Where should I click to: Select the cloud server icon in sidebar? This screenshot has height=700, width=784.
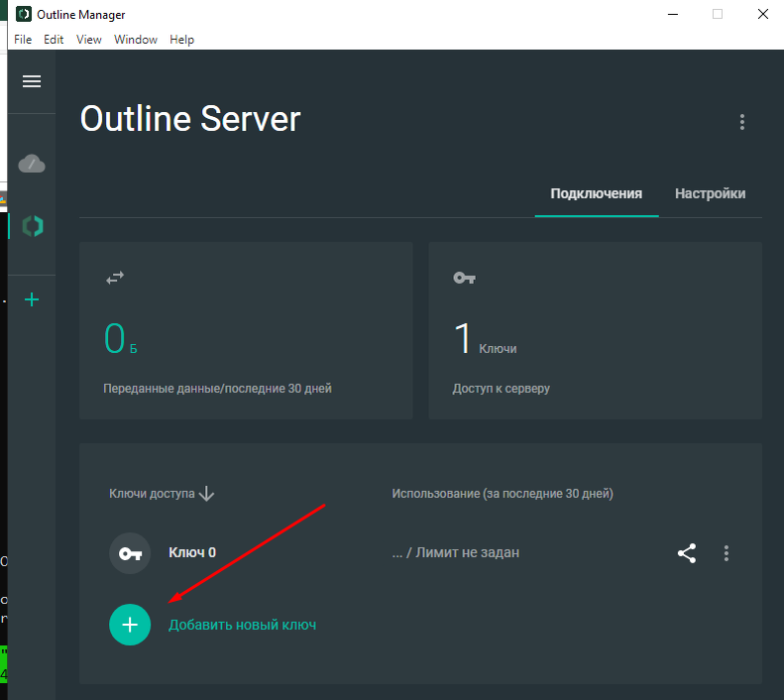pyautogui.click(x=32, y=164)
